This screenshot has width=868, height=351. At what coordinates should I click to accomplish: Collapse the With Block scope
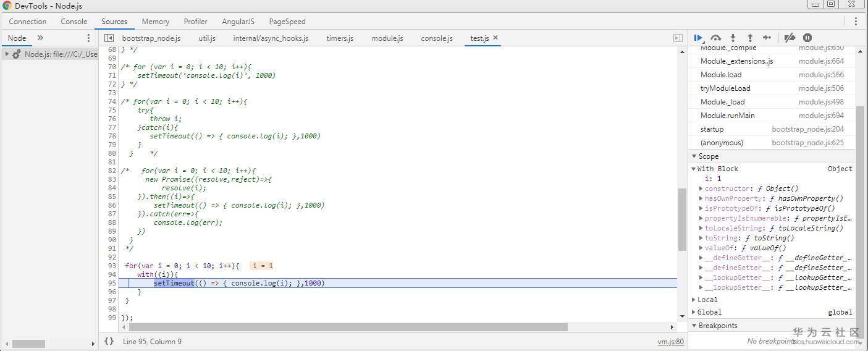click(x=693, y=169)
